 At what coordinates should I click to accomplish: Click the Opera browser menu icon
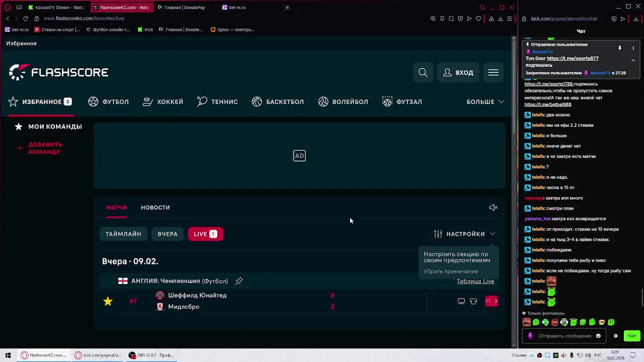click(x=8, y=8)
